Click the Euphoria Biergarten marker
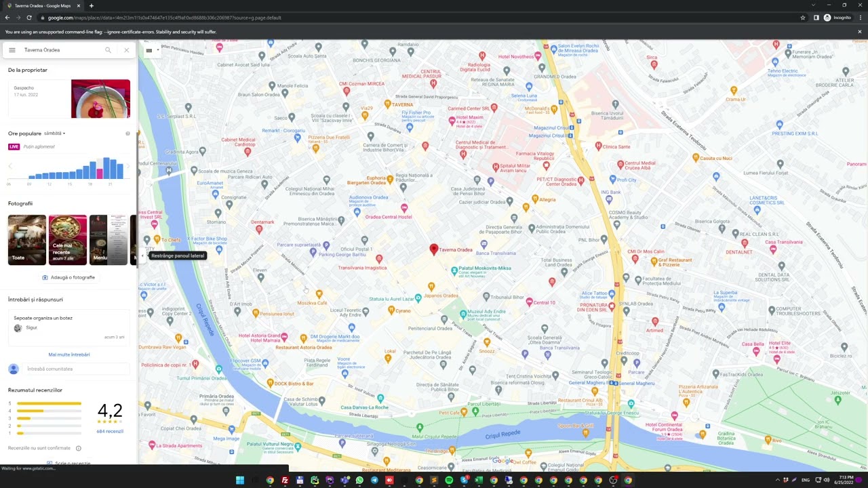 391,180
